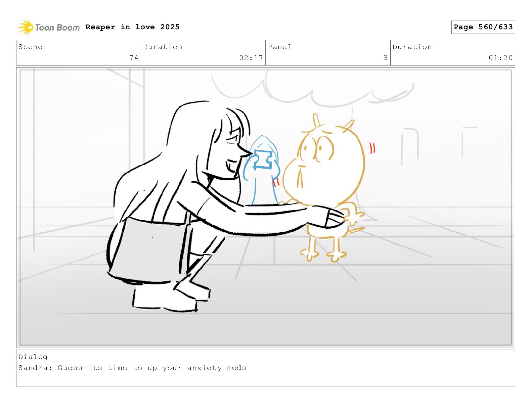Select the scene duration value '02:17'
This screenshot has width=532, height=411.
coord(251,58)
